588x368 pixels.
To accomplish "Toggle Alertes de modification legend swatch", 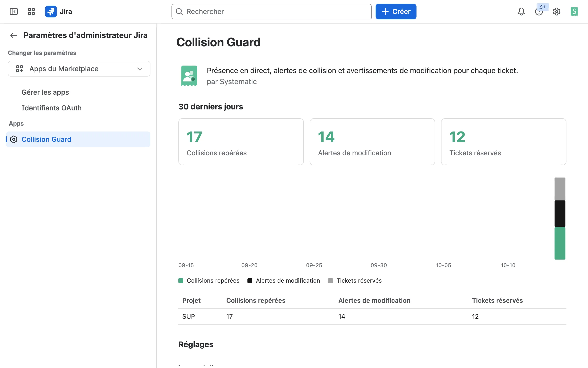I will point(250,281).
